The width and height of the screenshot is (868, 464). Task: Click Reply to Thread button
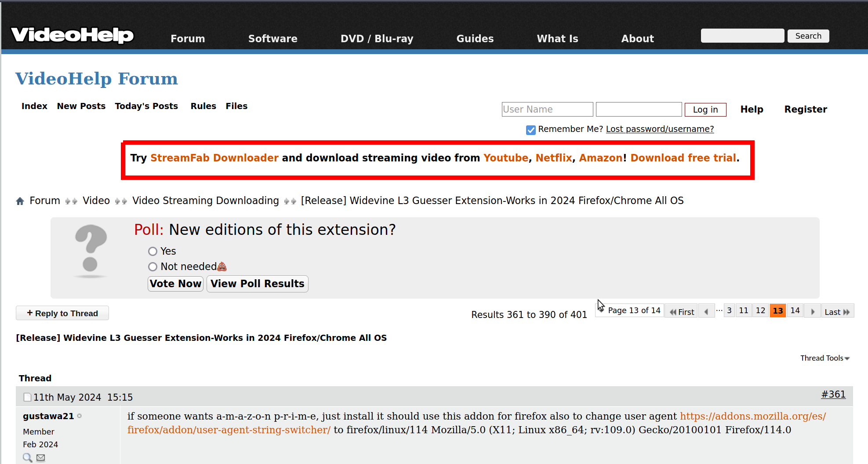pyautogui.click(x=62, y=313)
